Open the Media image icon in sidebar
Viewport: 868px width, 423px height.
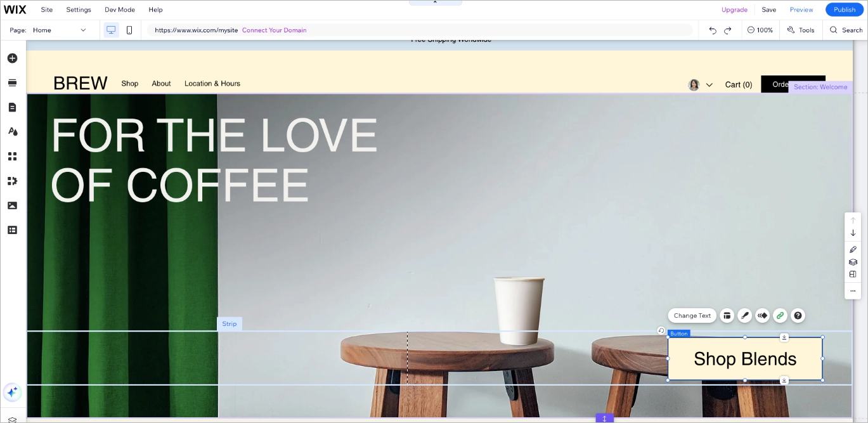(x=12, y=205)
